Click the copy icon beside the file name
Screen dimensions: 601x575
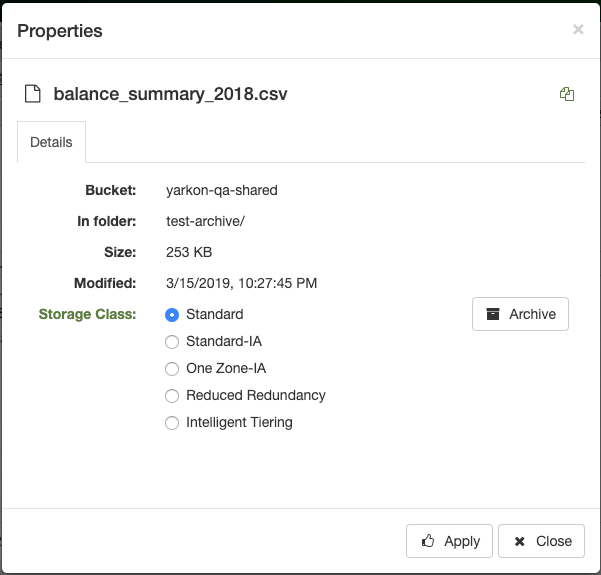click(567, 94)
